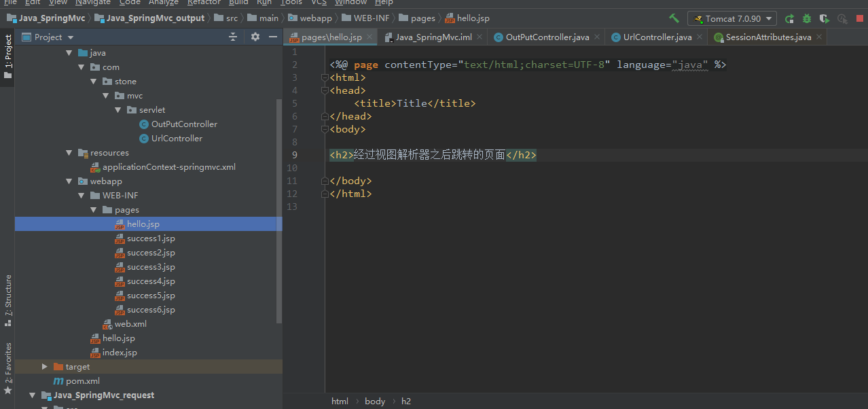
Task: Click line number 9 in the editor gutter
Action: (x=294, y=155)
